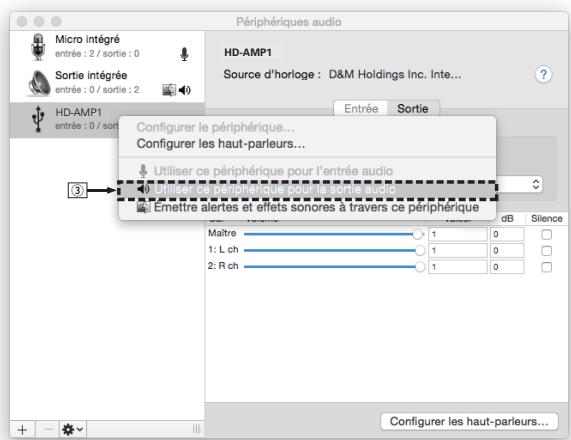
Task: Click the bottom Configurer les haut-parleurs button
Action: coord(469,421)
